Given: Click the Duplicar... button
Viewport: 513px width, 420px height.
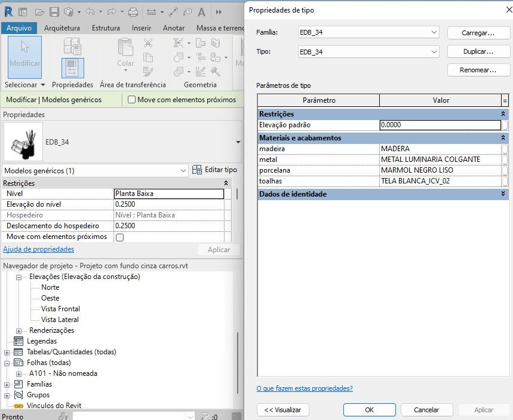Looking at the screenshot, I should click(478, 51).
